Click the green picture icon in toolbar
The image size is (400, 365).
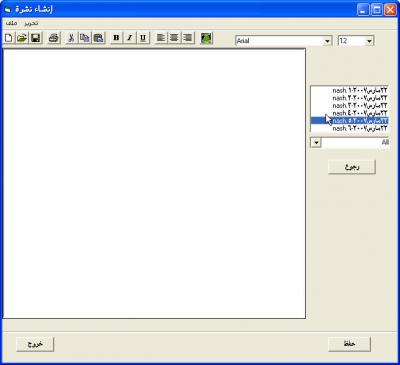click(x=206, y=38)
